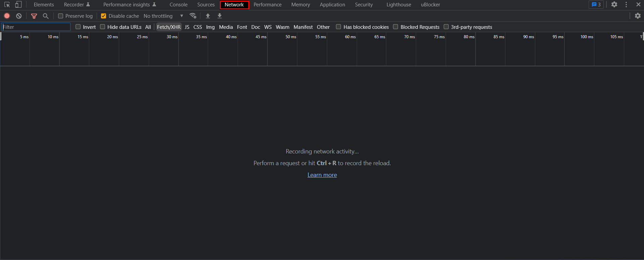Open the uBlocker tab
The height and width of the screenshot is (260, 644).
[x=430, y=5]
